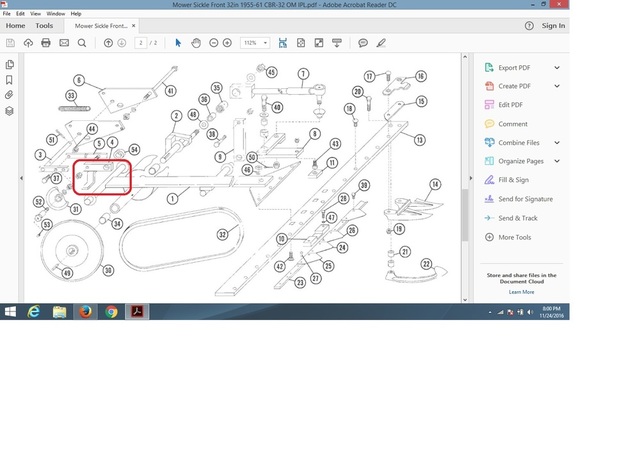Follow the Learn More link
Image resolution: width=640 pixels, height=460 pixels.
[x=521, y=292]
